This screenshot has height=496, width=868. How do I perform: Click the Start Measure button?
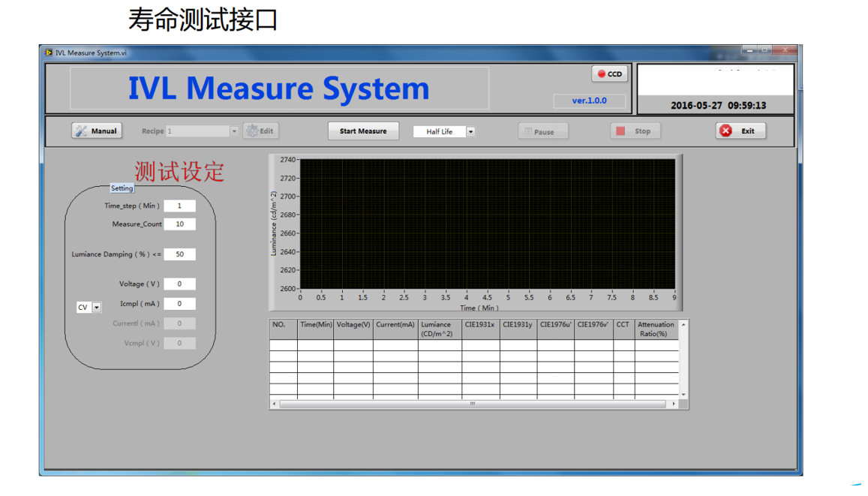(363, 131)
